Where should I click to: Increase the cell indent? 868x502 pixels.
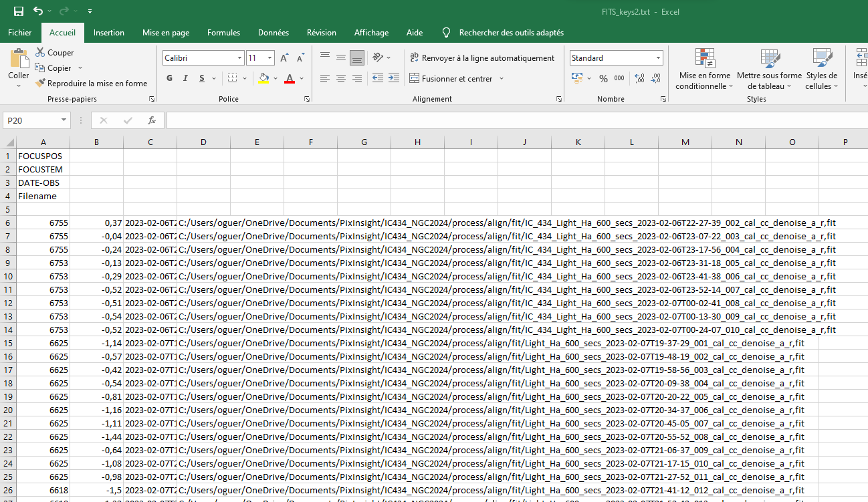[x=394, y=78]
